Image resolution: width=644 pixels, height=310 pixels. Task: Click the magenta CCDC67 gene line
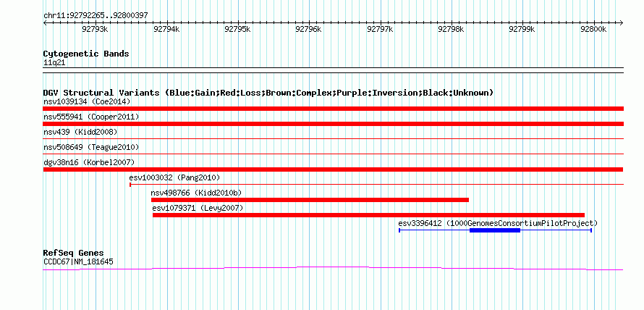333,268
